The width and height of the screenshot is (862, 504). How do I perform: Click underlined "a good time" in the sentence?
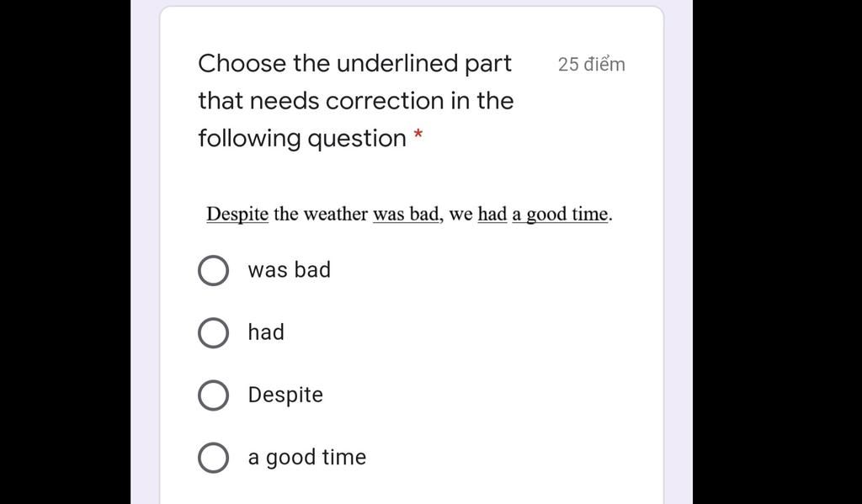560,215
